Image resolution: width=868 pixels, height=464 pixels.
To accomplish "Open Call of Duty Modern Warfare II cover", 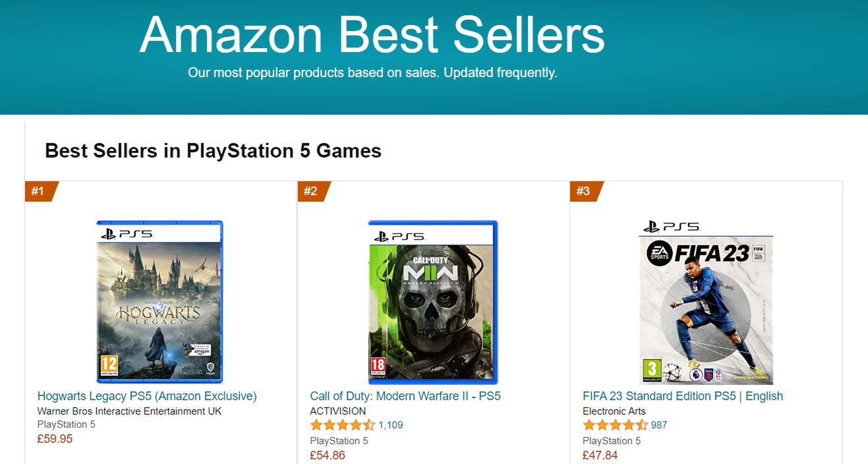I will [433, 302].
